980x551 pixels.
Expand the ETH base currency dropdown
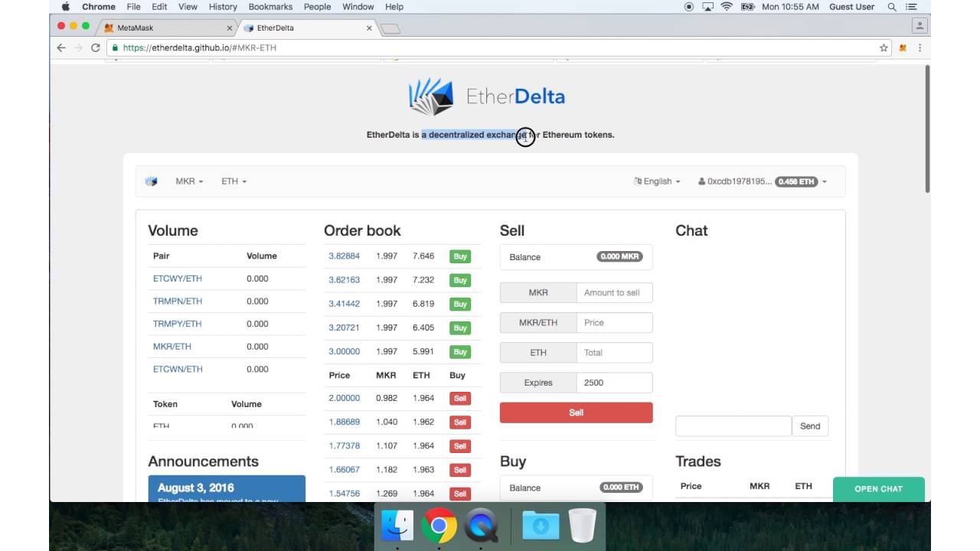[234, 181]
